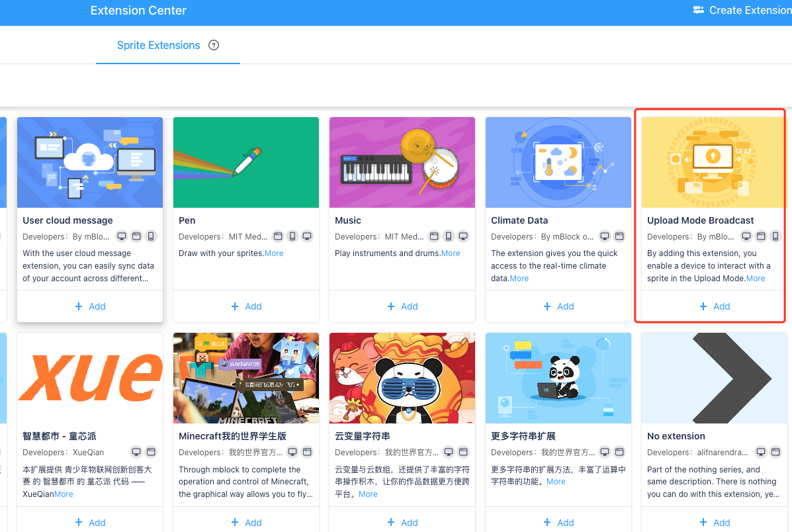Click the Climate Data cover image
The height and width of the screenshot is (532, 792).
pyautogui.click(x=558, y=162)
